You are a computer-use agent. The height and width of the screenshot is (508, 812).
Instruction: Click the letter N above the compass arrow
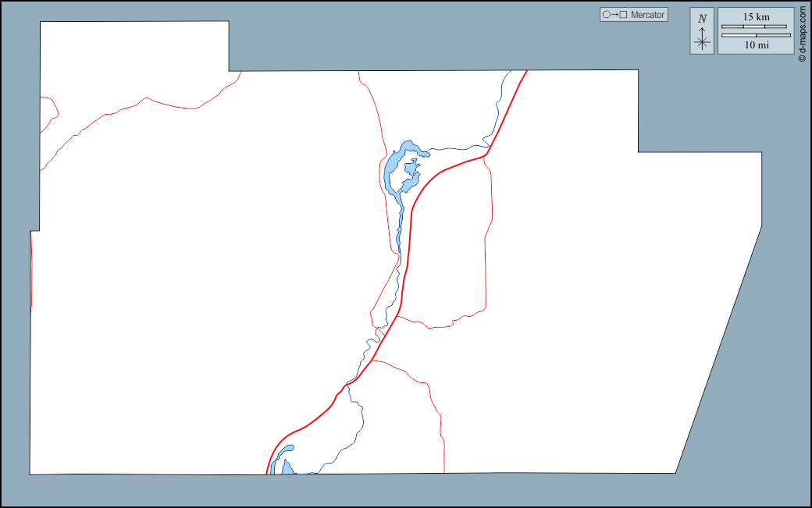[703, 19]
